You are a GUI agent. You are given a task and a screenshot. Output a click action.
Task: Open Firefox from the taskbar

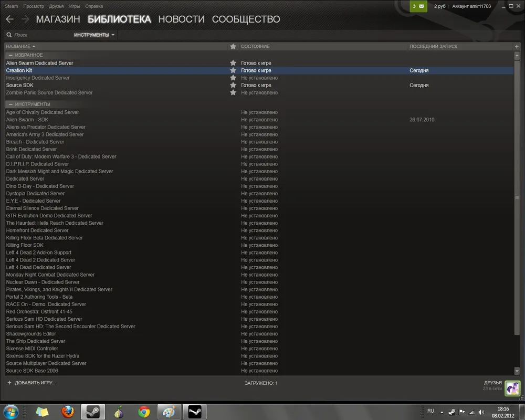pos(68,412)
